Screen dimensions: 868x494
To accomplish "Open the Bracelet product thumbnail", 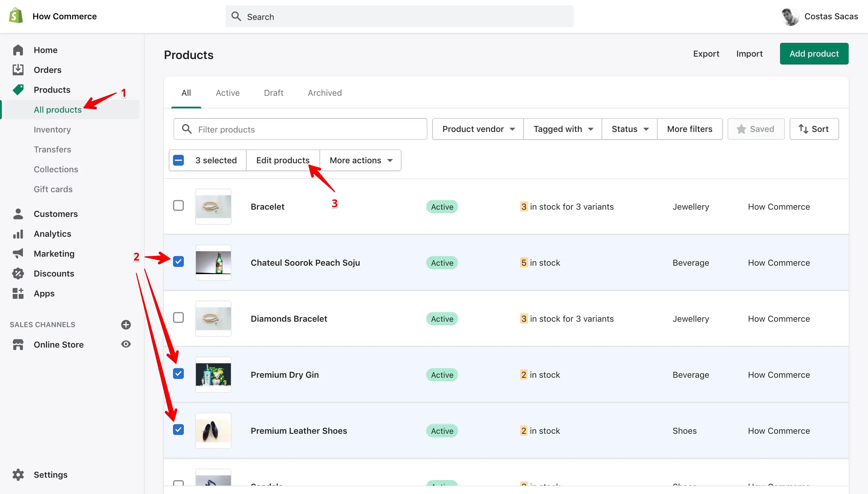I will pos(213,206).
